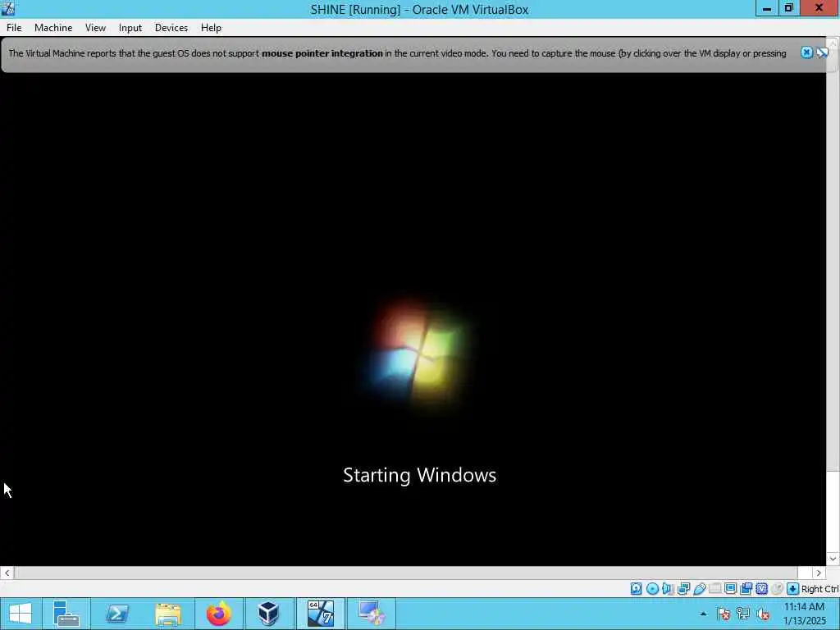This screenshot has height=630, width=840.
Task: Click the audio status icon in VirtualBox
Action: [668, 589]
